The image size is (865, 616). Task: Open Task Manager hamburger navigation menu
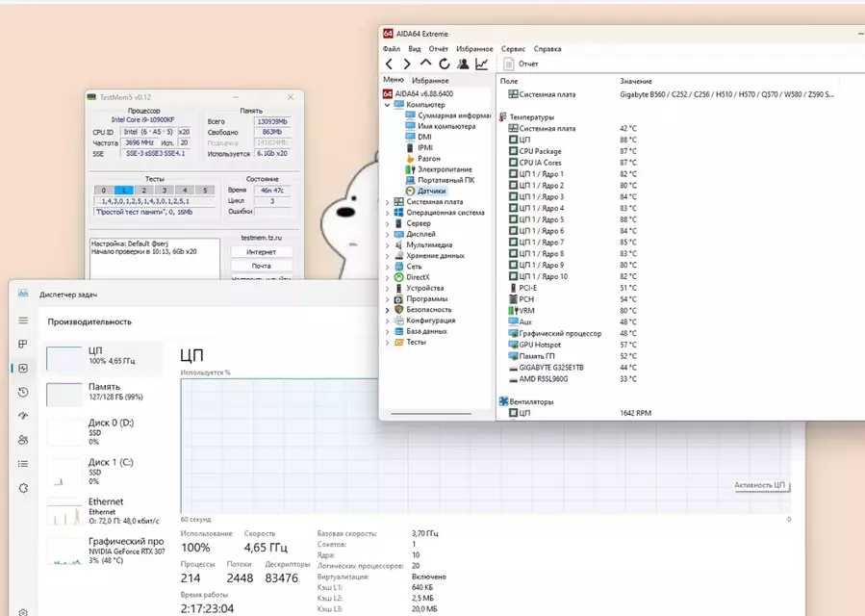pos(23,321)
